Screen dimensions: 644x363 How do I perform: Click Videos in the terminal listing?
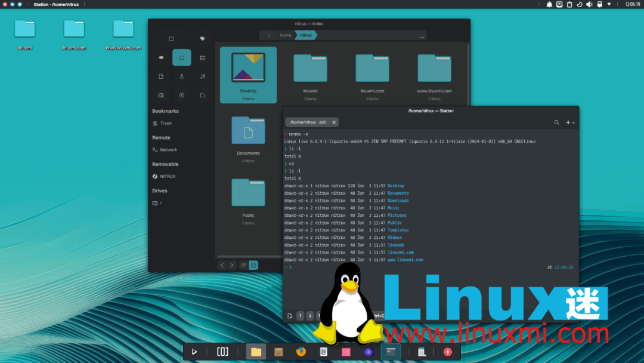tap(395, 238)
